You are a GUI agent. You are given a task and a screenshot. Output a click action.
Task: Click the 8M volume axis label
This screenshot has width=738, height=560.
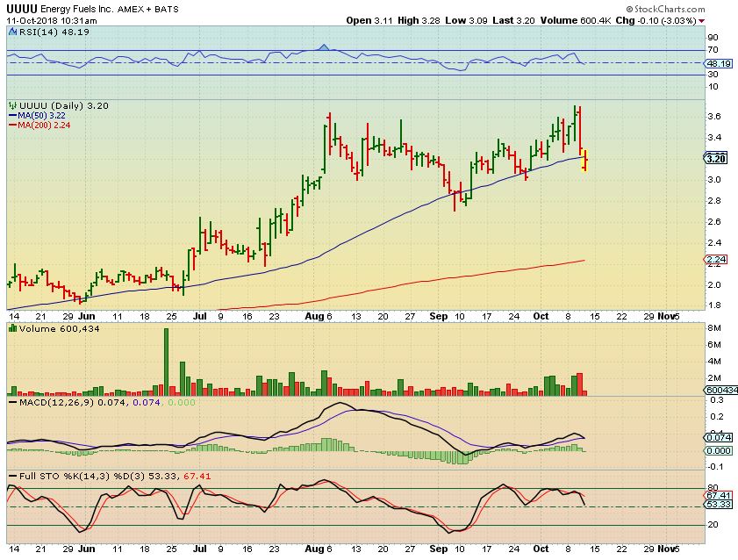click(714, 328)
